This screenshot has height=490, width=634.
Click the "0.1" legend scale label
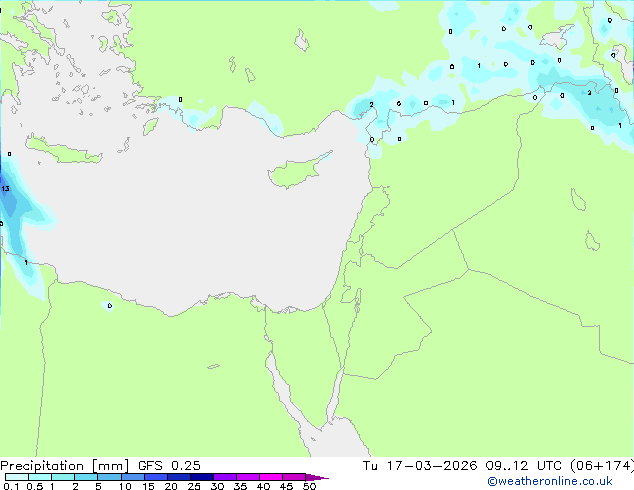click(11, 486)
